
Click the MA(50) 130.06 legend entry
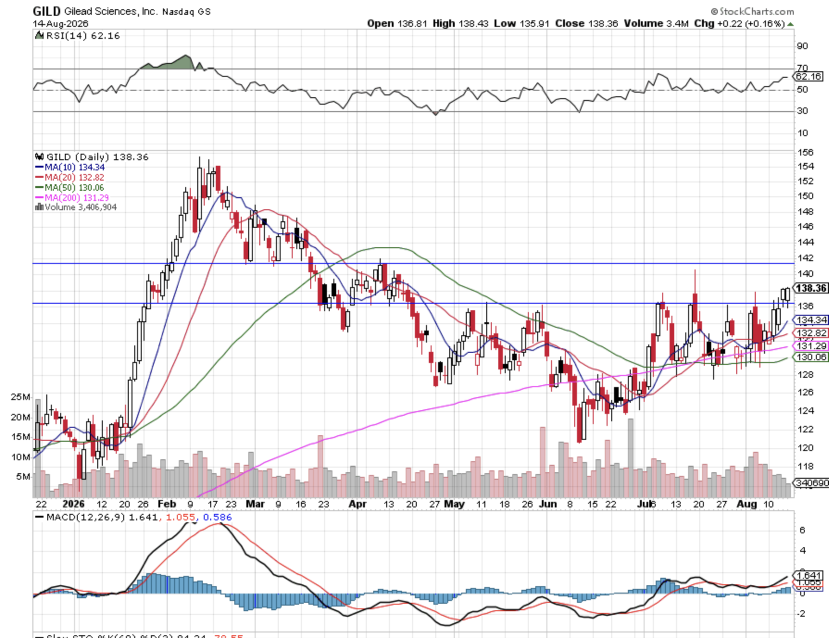point(75,188)
